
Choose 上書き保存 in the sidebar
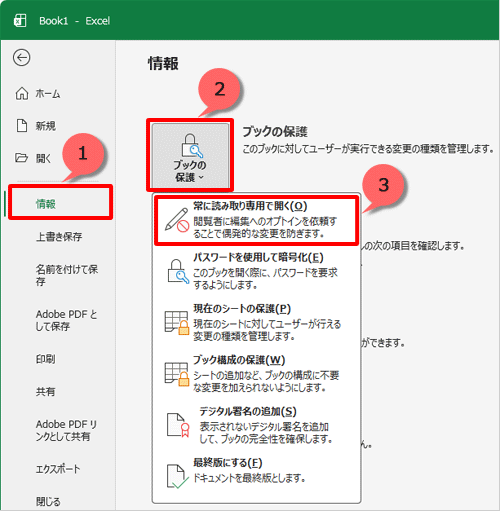click(x=59, y=237)
